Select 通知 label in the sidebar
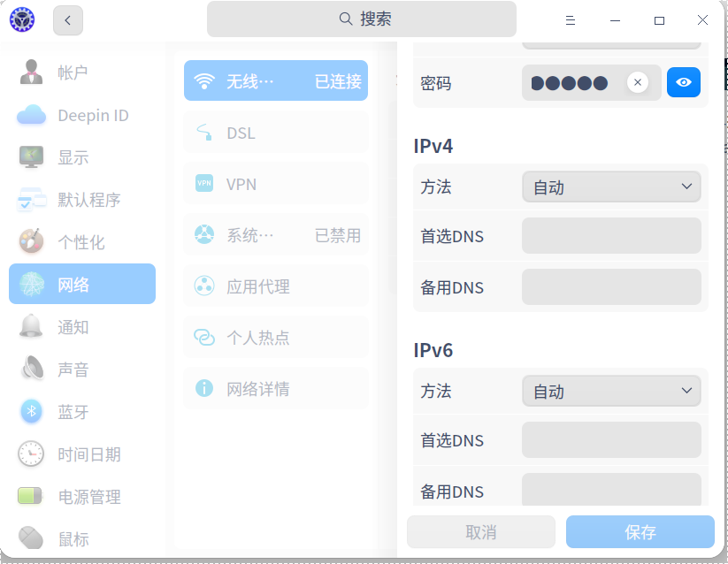Viewport: 728px width, 564px height. (x=73, y=327)
